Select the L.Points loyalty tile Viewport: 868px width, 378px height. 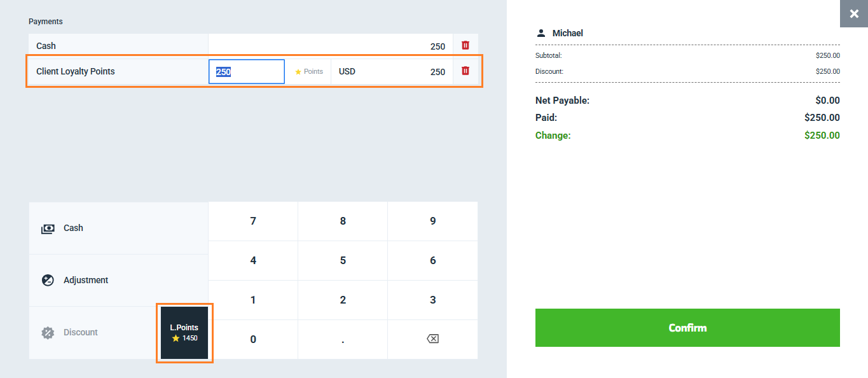coord(184,333)
